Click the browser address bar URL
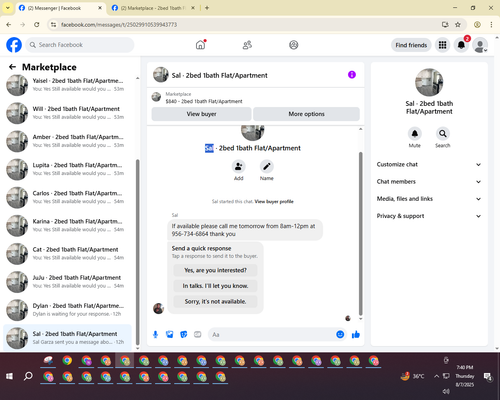This screenshot has width=500, height=400. [x=119, y=24]
